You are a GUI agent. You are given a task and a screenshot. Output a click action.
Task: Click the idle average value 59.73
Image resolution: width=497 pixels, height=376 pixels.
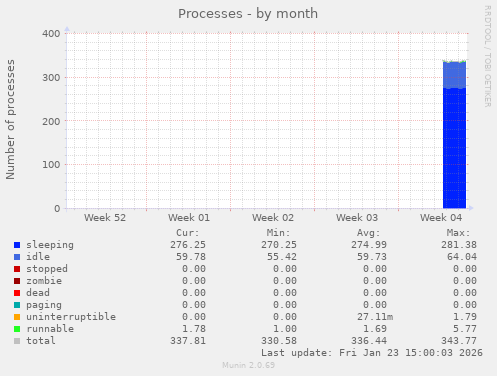click(x=372, y=257)
